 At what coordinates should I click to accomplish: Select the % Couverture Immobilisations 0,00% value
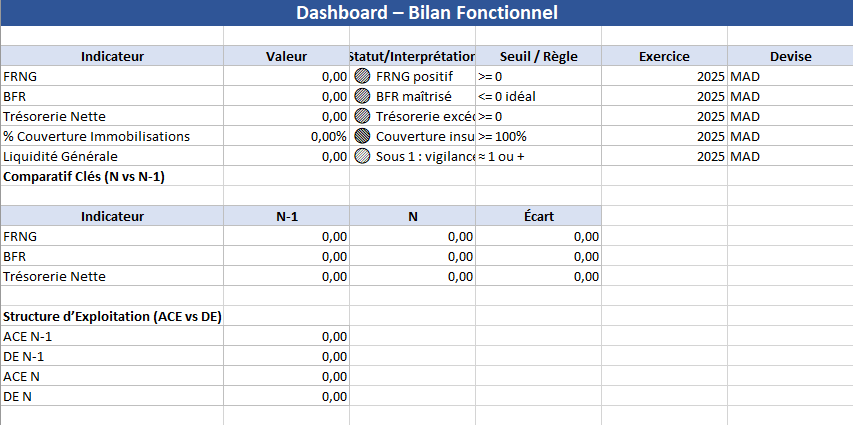[x=286, y=136]
